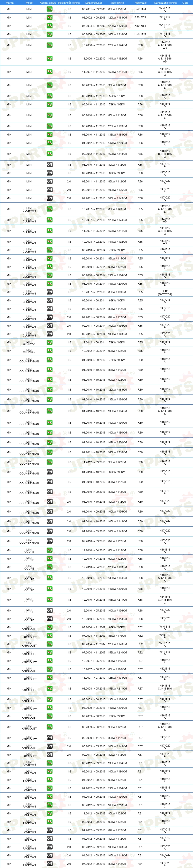The height and width of the screenshot is (868, 193).
Task: Select R61 body cell in Paceman 160kW / 218KM row
Action: 140,805
